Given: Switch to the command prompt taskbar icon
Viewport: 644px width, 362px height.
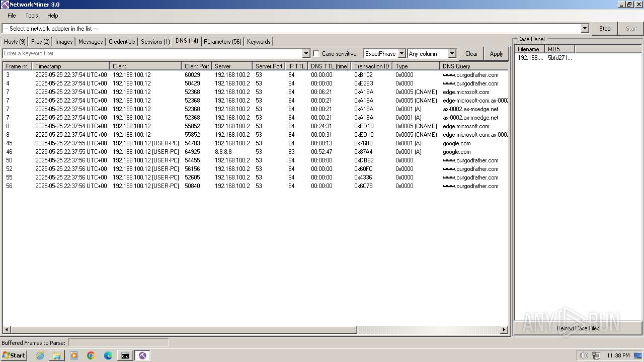Looking at the screenshot, I should point(125,355).
